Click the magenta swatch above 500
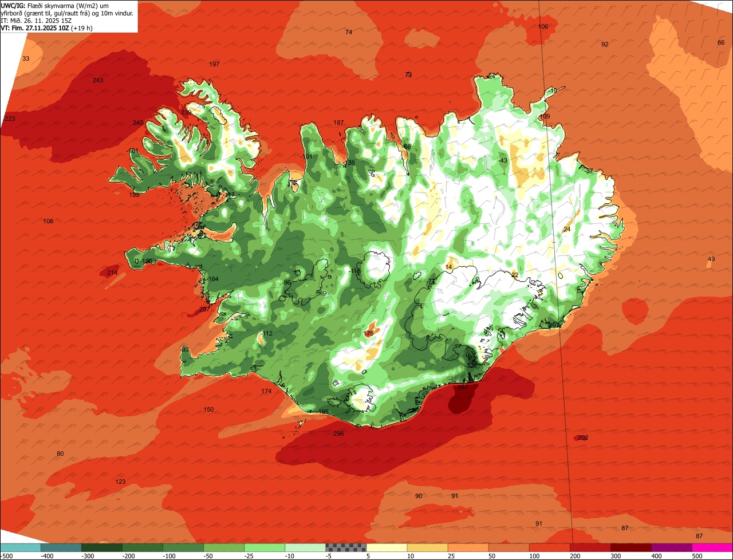This screenshot has height=560, width=733. [712, 547]
